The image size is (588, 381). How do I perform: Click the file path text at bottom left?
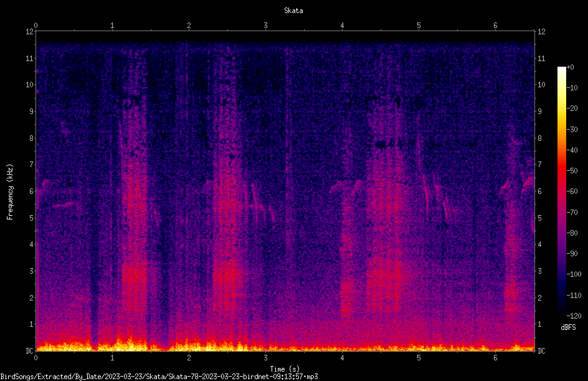coord(159,377)
